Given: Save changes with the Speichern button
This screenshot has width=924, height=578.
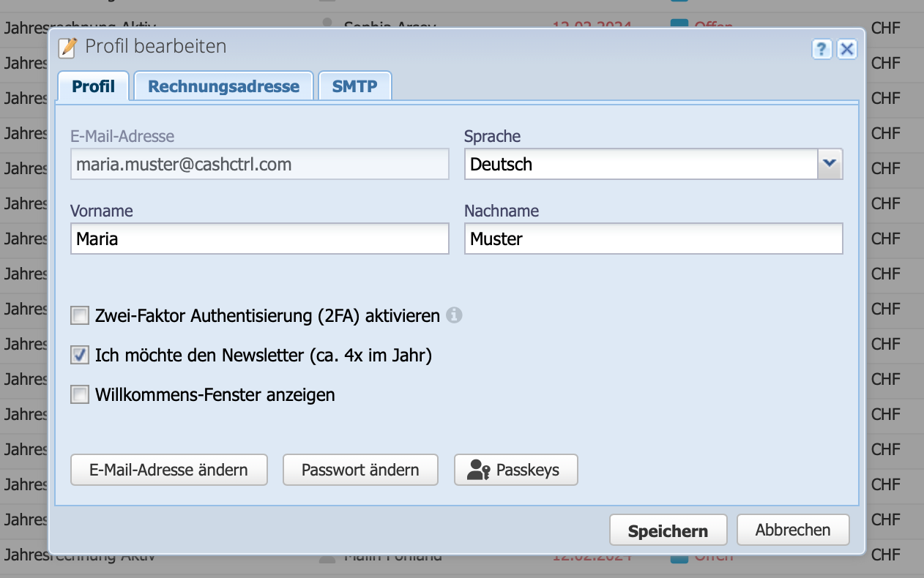Looking at the screenshot, I should 667,529.
